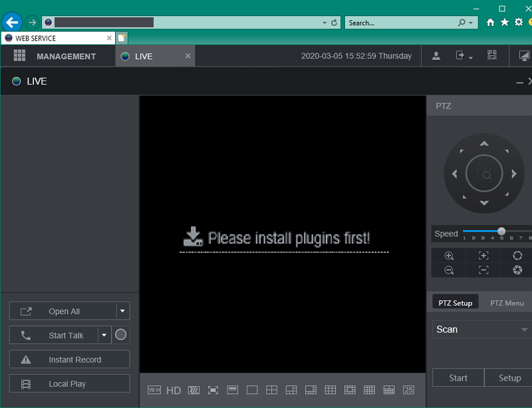
Task: Expand the Open All dropdown arrow
Action: click(122, 311)
